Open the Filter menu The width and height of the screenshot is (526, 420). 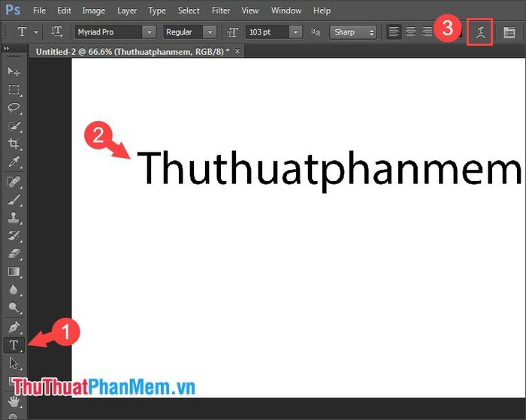tap(221, 11)
